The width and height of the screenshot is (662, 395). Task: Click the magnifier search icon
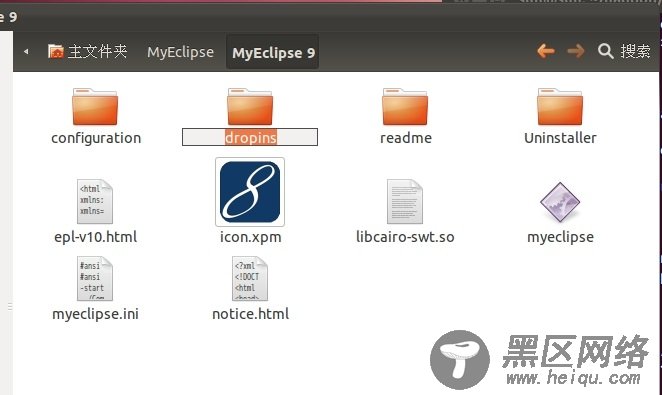pyautogui.click(x=605, y=51)
